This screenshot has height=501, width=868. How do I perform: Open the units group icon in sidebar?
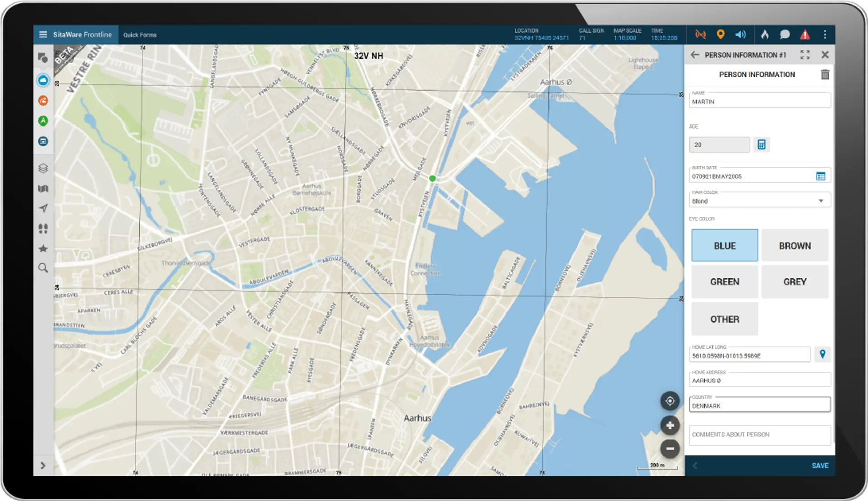coord(43,229)
